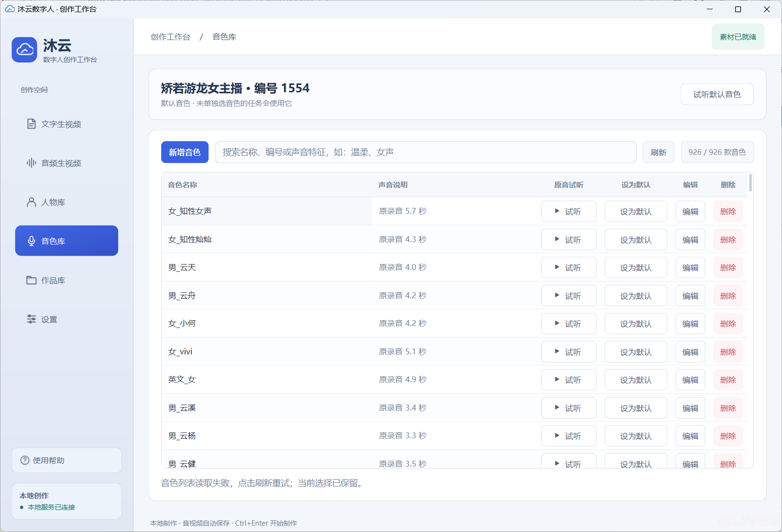This screenshot has width=782, height=532.
Task: Play 试听 for 英文_女
Action: pos(569,380)
